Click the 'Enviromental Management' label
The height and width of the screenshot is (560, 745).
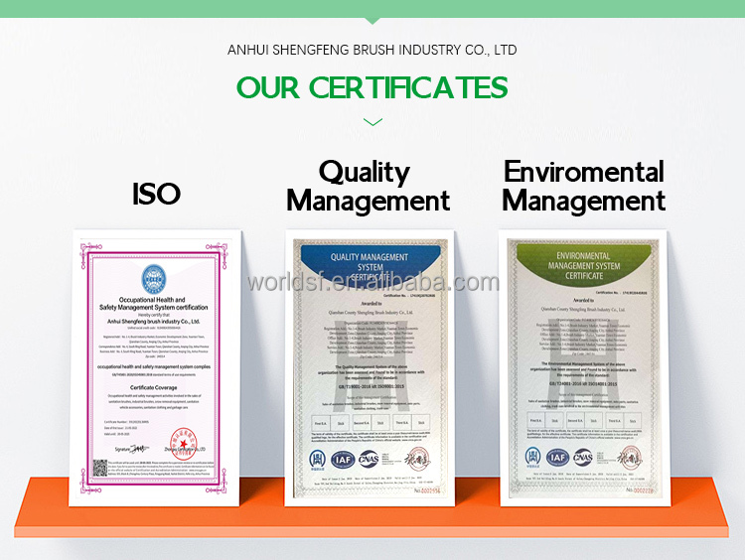pos(583,187)
